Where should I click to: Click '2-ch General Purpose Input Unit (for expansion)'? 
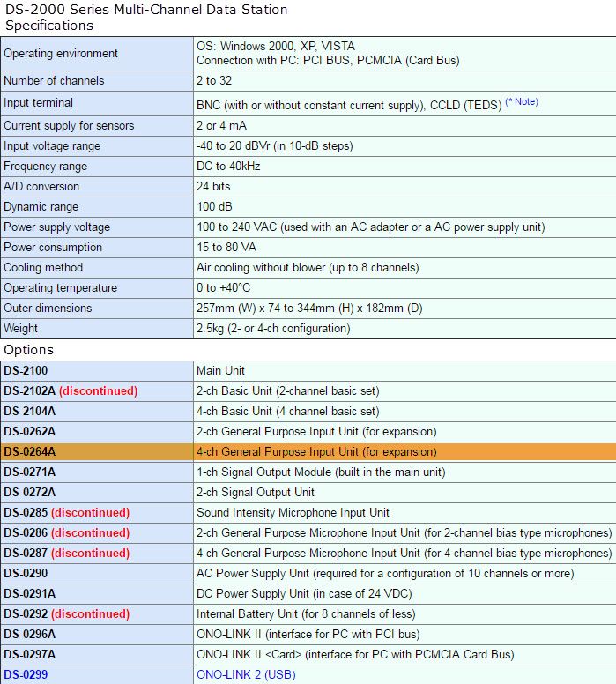point(316,431)
